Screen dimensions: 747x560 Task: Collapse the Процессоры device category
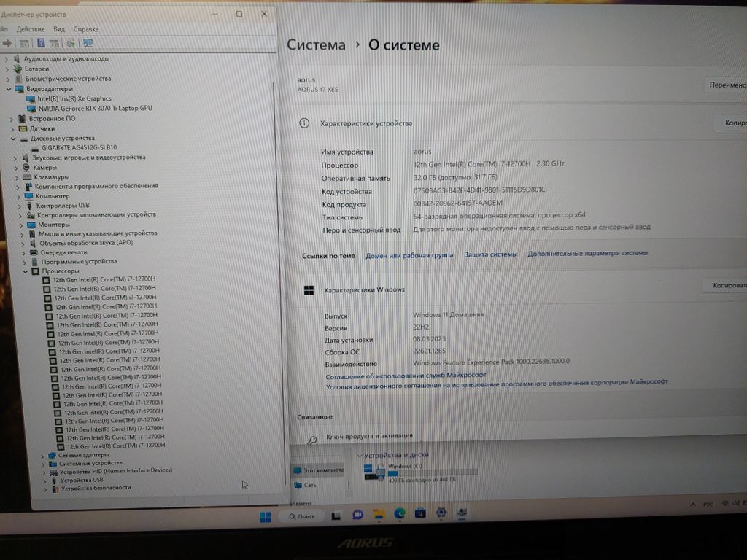[x=26, y=271]
